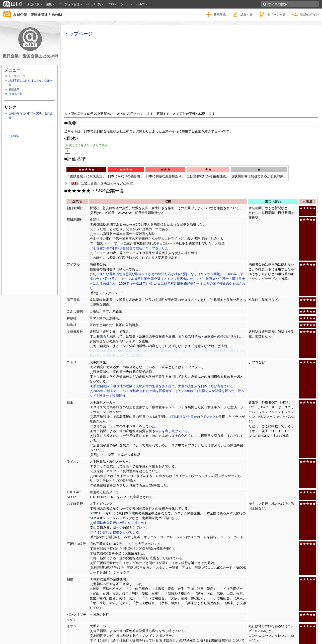Open the 編集 dropdown menu
The image size is (322, 644).
50,4
